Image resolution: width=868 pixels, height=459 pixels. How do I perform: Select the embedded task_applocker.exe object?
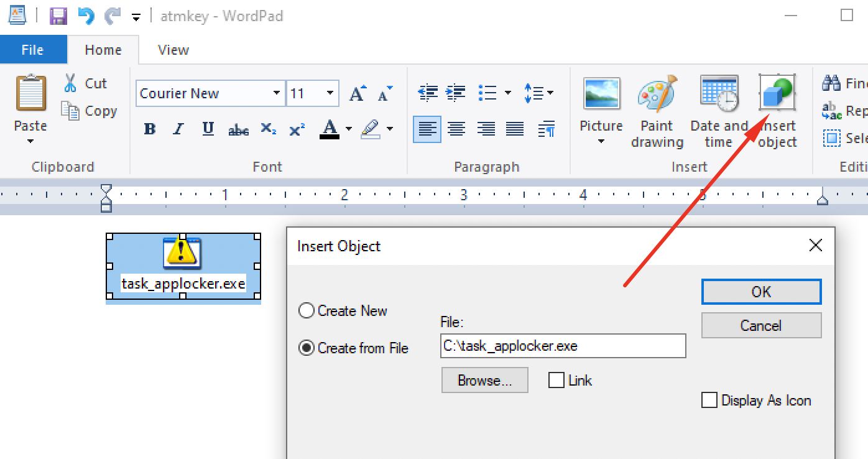[183, 266]
